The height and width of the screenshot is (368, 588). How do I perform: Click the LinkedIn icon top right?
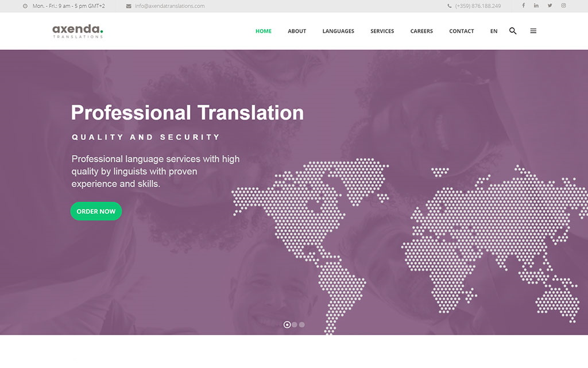(536, 6)
